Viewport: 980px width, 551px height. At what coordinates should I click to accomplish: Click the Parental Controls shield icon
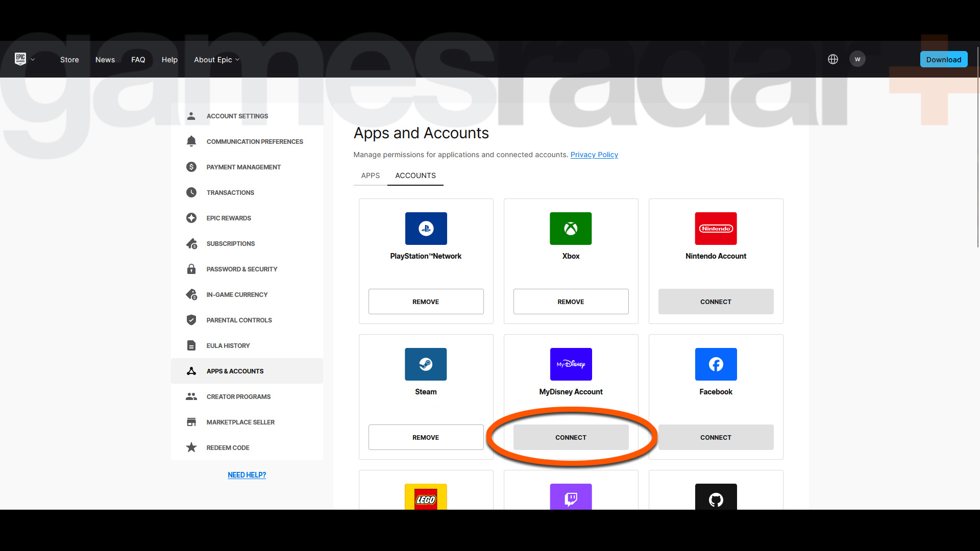coord(191,320)
